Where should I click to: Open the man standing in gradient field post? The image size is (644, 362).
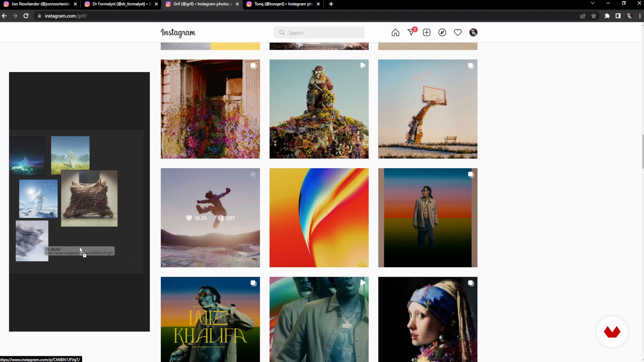[428, 218]
